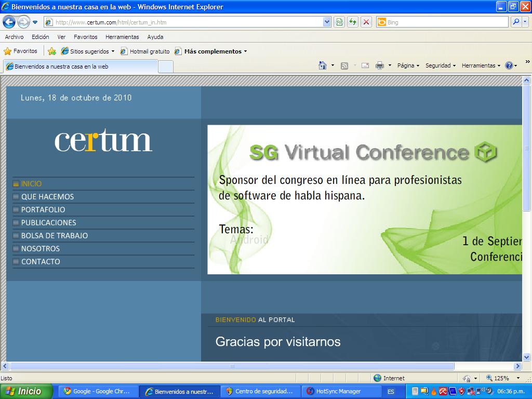Viewport: 532px width, 399px height.
Task: Open the Página dropdown menu
Action: [408, 65]
